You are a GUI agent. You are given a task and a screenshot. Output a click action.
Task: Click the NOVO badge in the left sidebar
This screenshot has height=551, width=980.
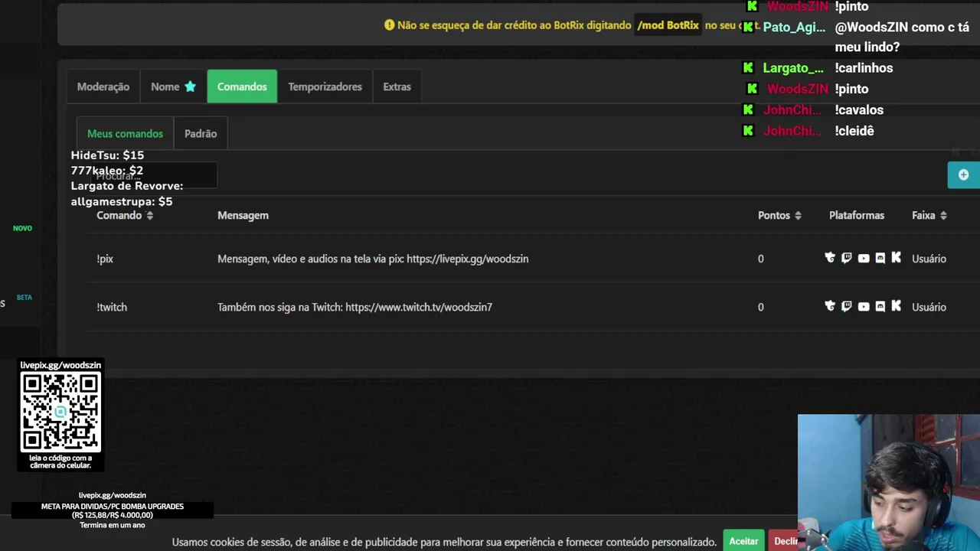point(22,228)
